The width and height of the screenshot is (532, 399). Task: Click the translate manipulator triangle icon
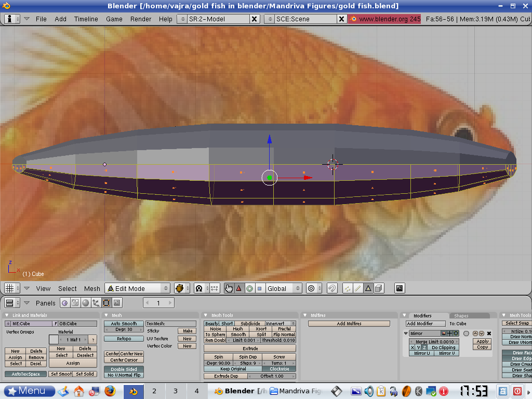coord(239,288)
